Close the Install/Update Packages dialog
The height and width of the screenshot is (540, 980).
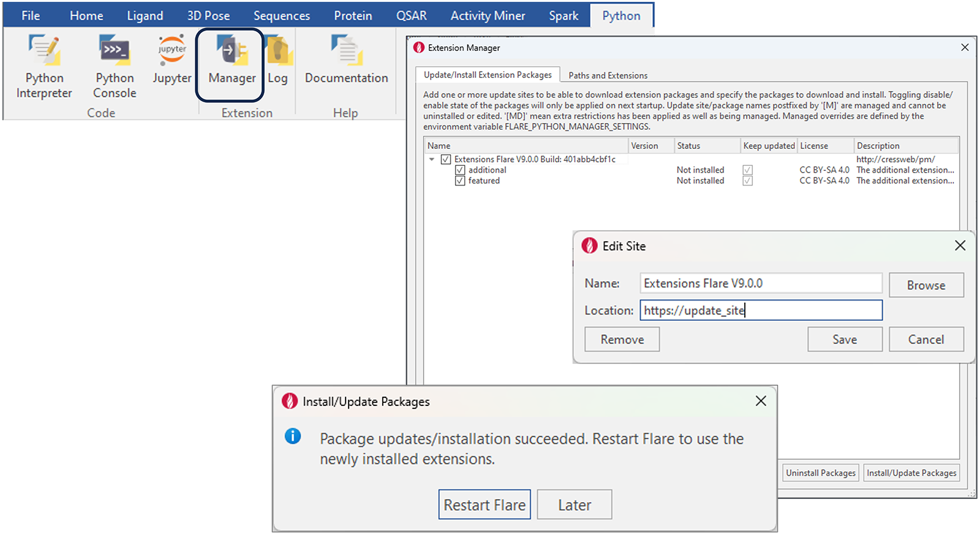(x=761, y=401)
